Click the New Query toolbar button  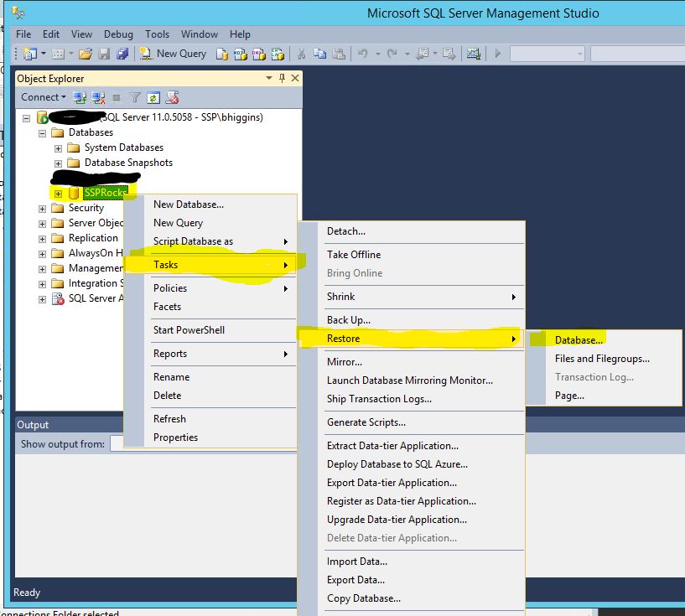(173, 54)
